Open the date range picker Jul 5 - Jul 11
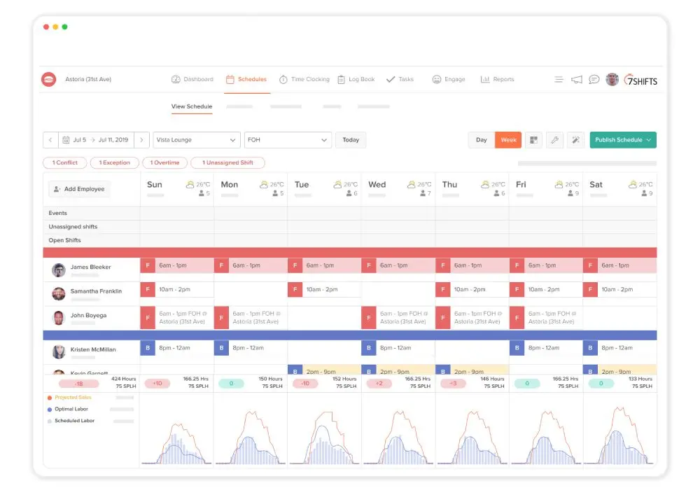The height and width of the screenshot is (502, 700). click(x=96, y=140)
